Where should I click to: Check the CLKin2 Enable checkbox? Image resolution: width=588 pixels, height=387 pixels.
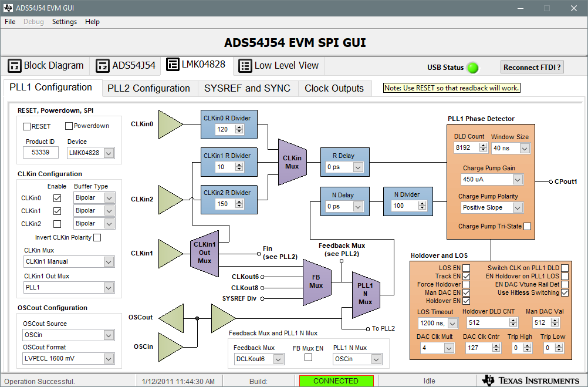click(57, 224)
